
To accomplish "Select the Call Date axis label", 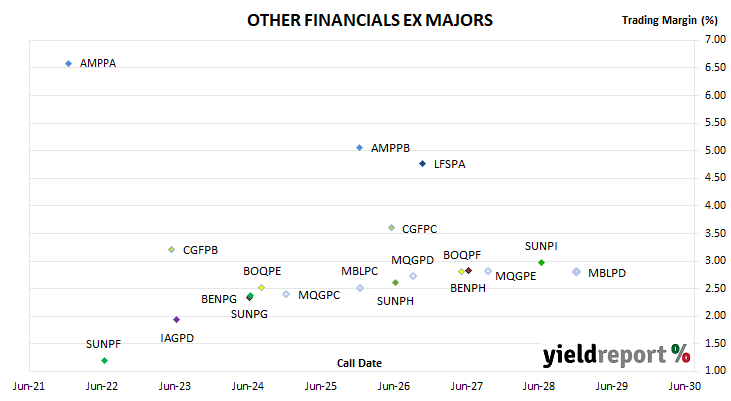I will point(359,363).
